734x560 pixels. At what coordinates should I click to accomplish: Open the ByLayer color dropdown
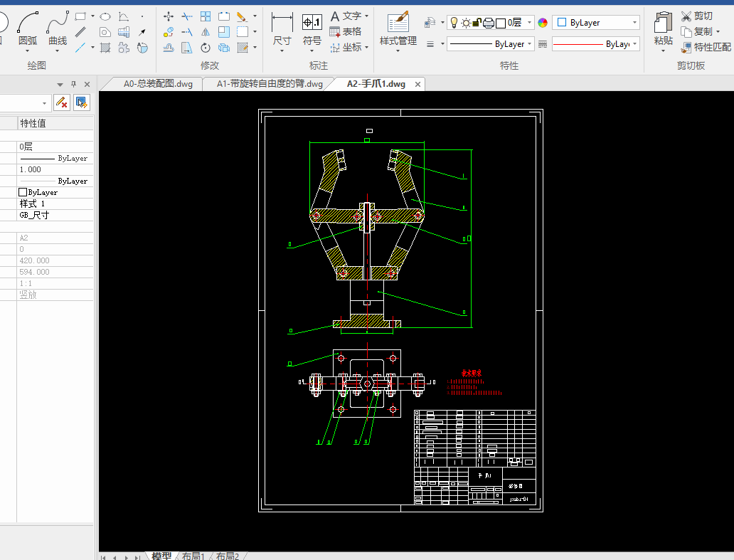point(634,23)
